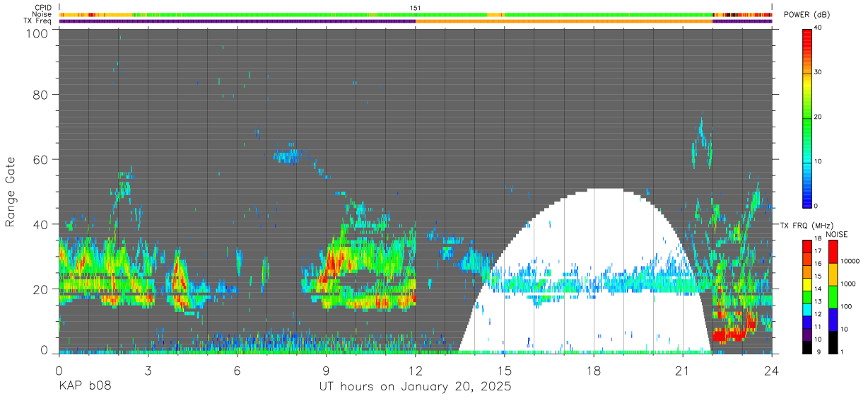The width and height of the screenshot is (868, 401).
Task: Click the CPID value 151
Action: tap(416, 8)
